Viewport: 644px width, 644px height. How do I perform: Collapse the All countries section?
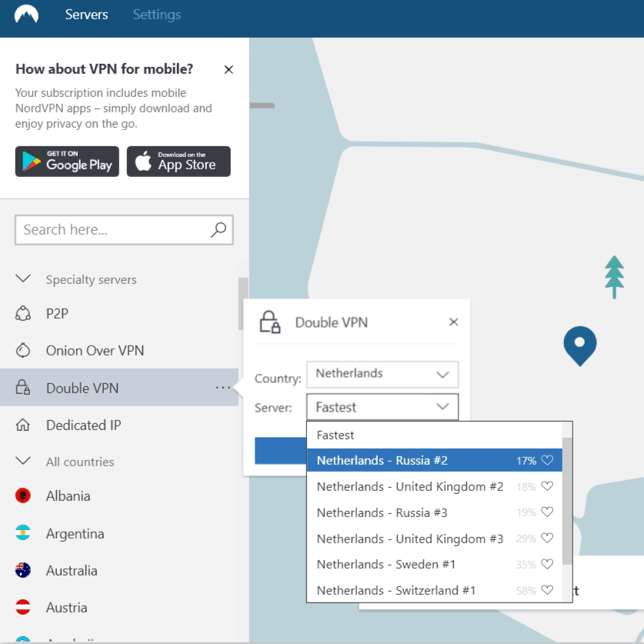pos(23,461)
